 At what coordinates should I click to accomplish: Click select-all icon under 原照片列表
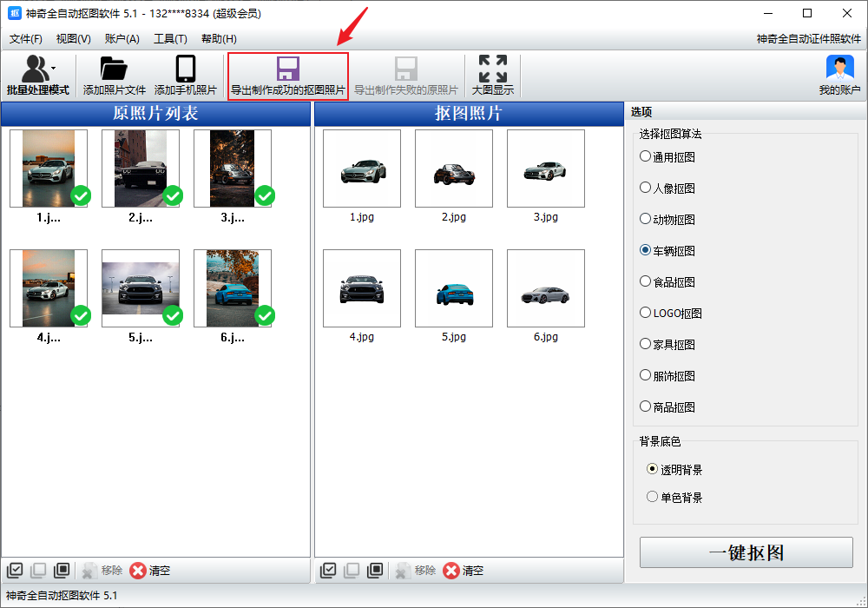(15, 571)
